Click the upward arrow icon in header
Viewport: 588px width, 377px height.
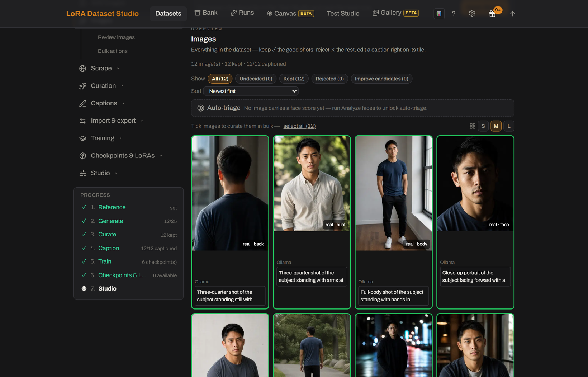[x=513, y=14]
